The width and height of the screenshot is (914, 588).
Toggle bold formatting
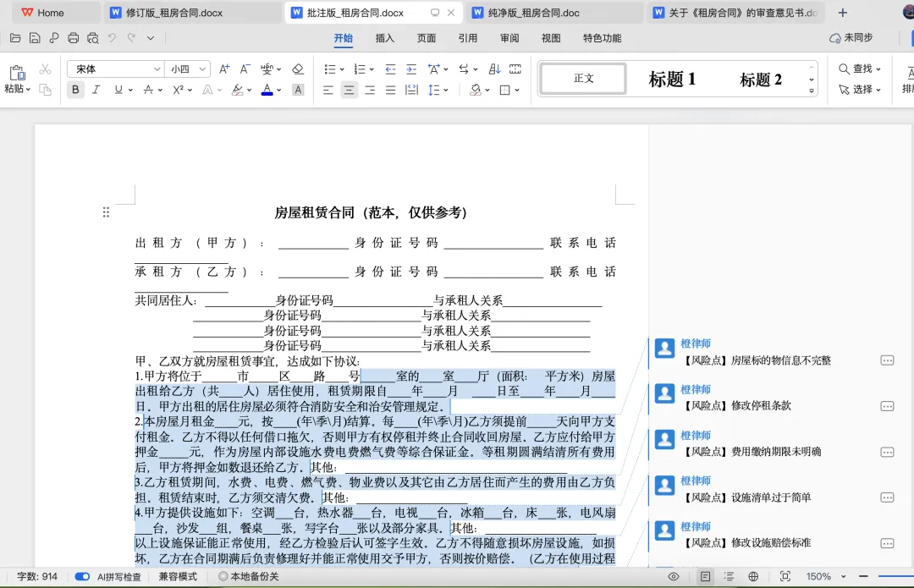coord(75,90)
